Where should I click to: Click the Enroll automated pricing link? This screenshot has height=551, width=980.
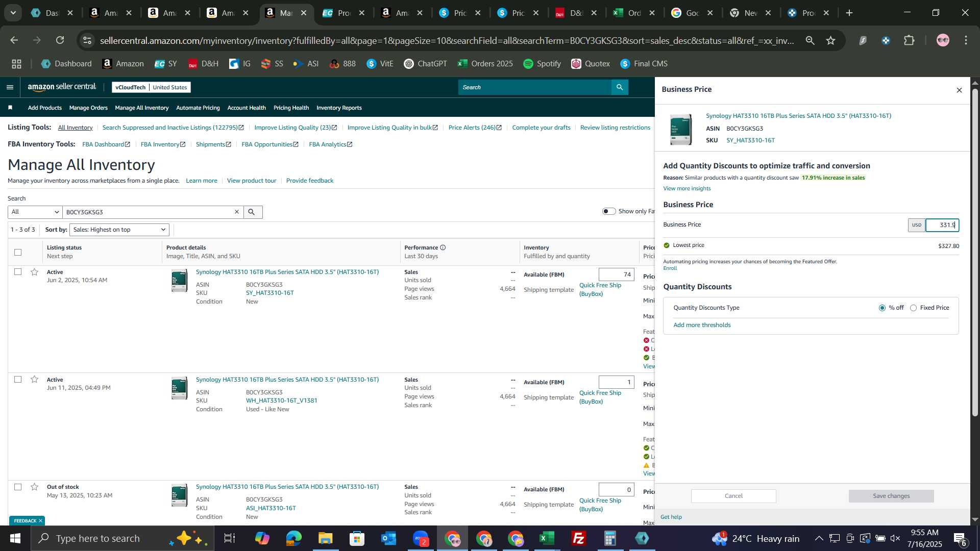670,268
